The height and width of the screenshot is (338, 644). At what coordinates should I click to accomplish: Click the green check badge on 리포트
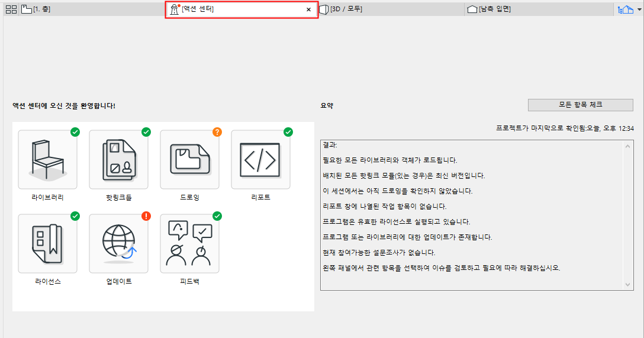coord(288,132)
